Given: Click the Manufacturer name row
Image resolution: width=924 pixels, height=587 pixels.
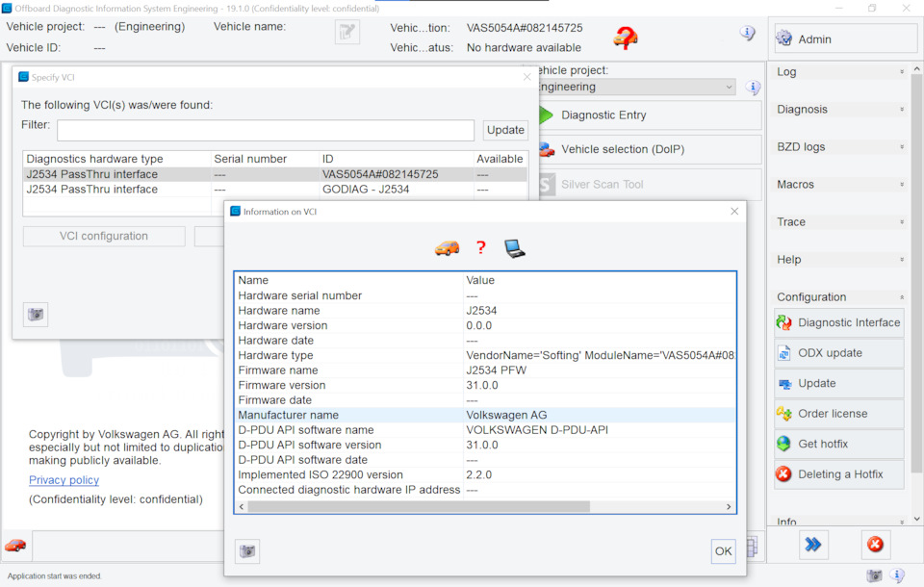Looking at the screenshot, I should pyautogui.click(x=485, y=416).
